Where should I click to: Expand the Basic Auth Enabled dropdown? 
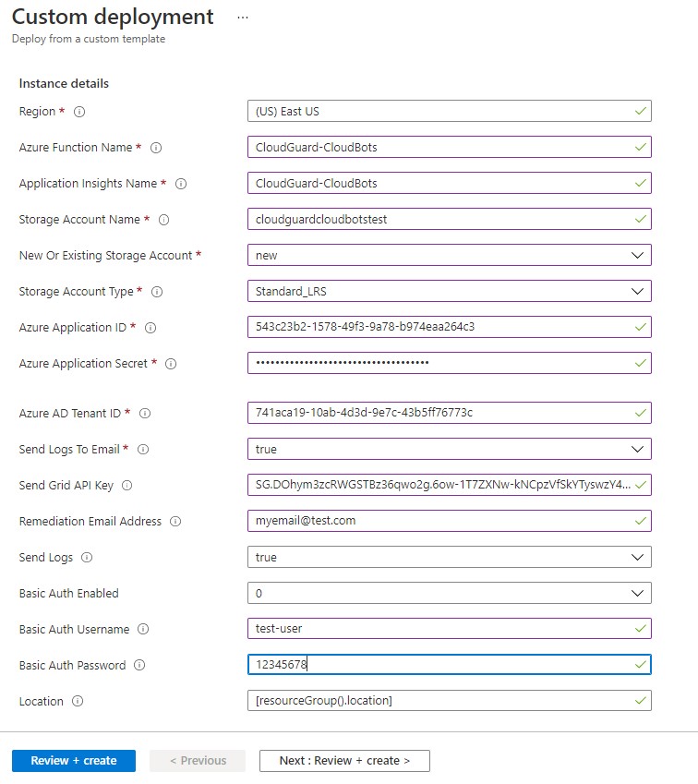pyautogui.click(x=449, y=593)
